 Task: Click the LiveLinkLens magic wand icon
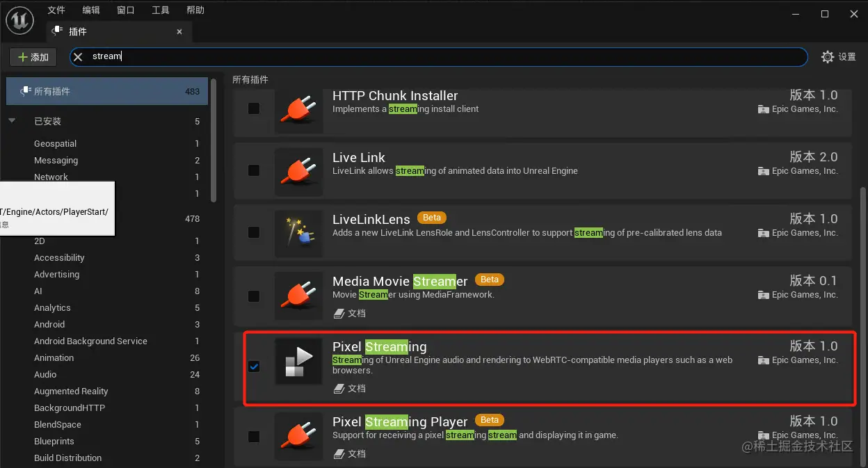coord(299,232)
